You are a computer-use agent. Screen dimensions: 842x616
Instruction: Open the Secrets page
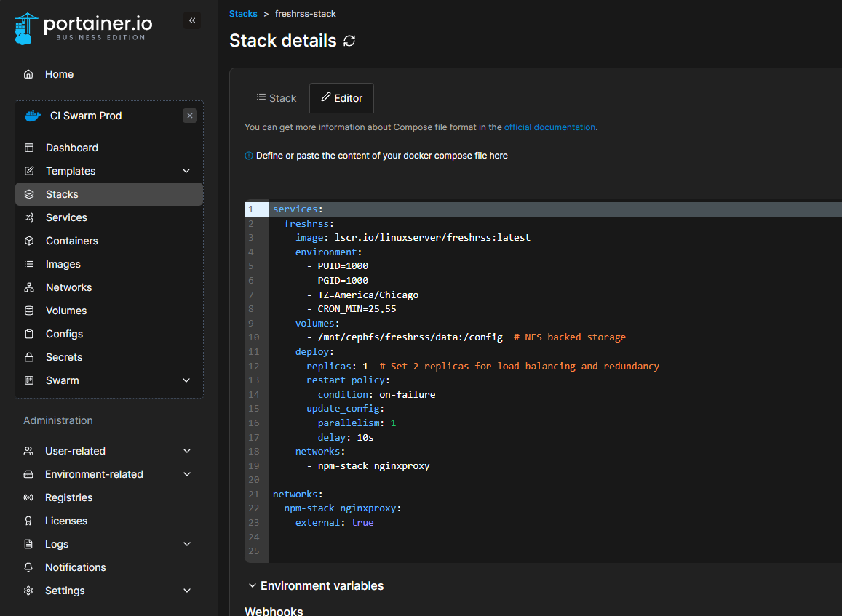[x=64, y=357]
